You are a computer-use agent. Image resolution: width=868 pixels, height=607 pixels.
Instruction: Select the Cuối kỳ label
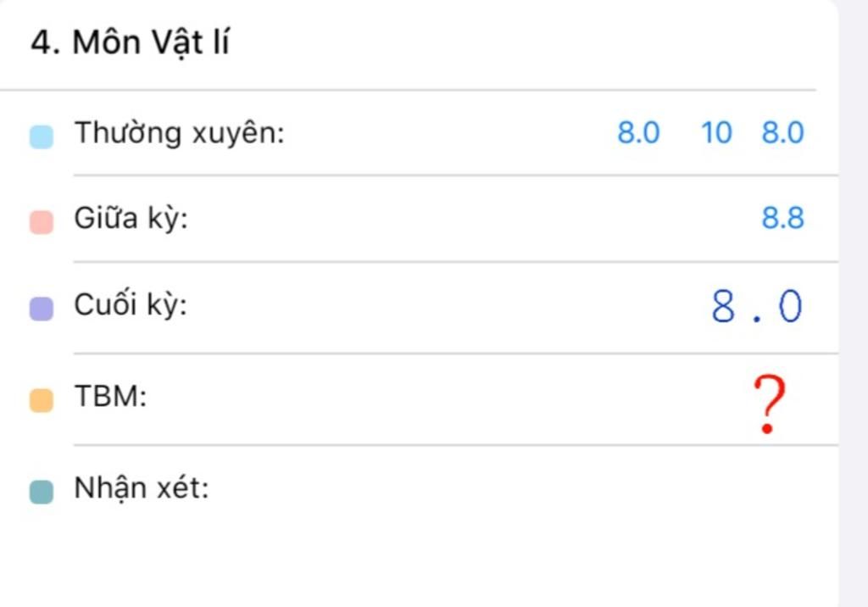[x=131, y=304]
